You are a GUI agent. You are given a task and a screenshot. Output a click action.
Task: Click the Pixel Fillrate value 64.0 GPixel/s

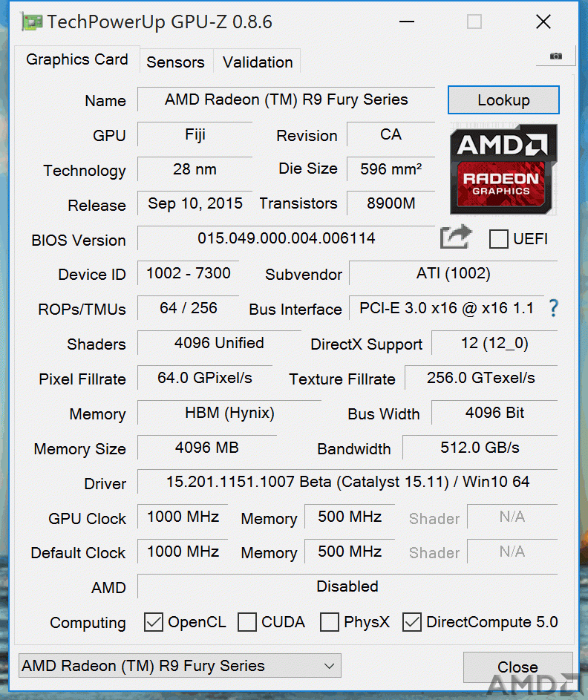tap(205, 378)
